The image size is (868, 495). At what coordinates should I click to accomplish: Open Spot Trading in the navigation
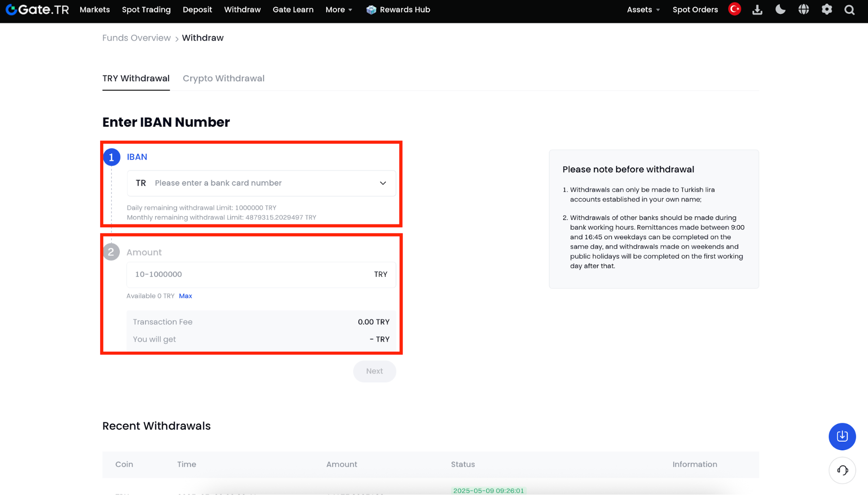[x=146, y=10]
